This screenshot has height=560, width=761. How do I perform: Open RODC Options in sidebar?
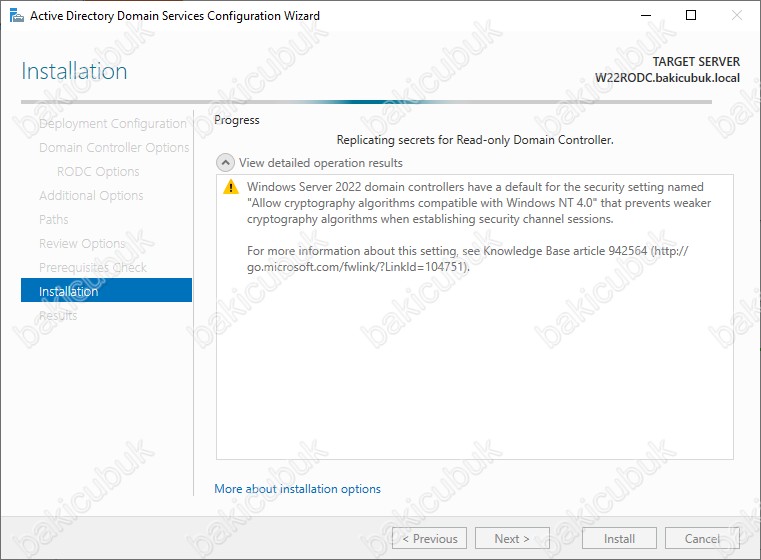(98, 172)
